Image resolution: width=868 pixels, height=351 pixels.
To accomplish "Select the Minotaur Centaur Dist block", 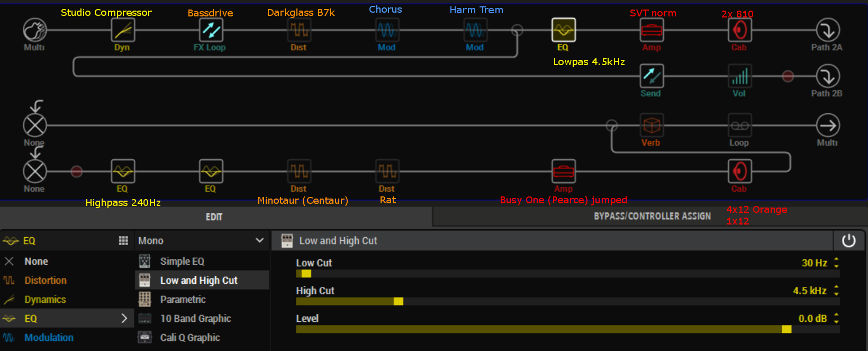I will [x=299, y=172].
